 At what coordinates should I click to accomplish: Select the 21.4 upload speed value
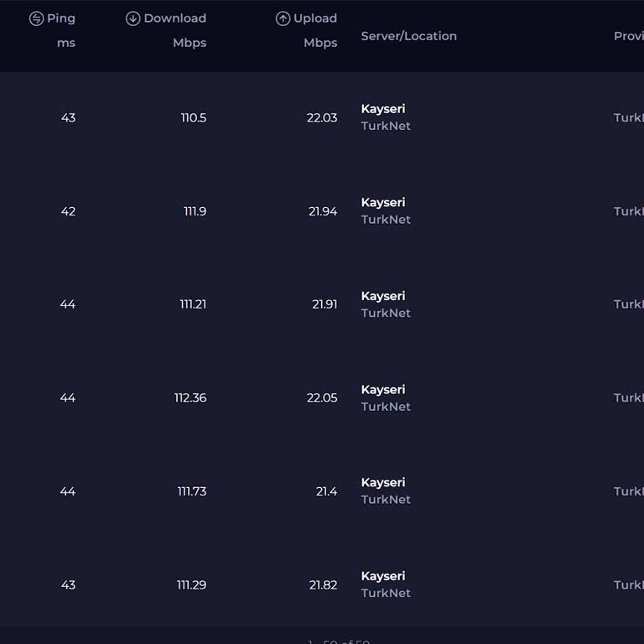(326, 491)
